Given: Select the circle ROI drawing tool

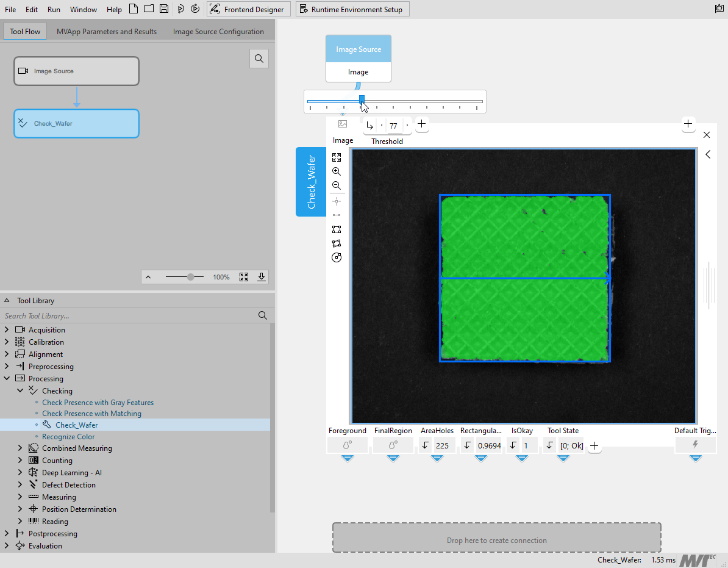Looking at the screenshot, I should click(337, 257).
